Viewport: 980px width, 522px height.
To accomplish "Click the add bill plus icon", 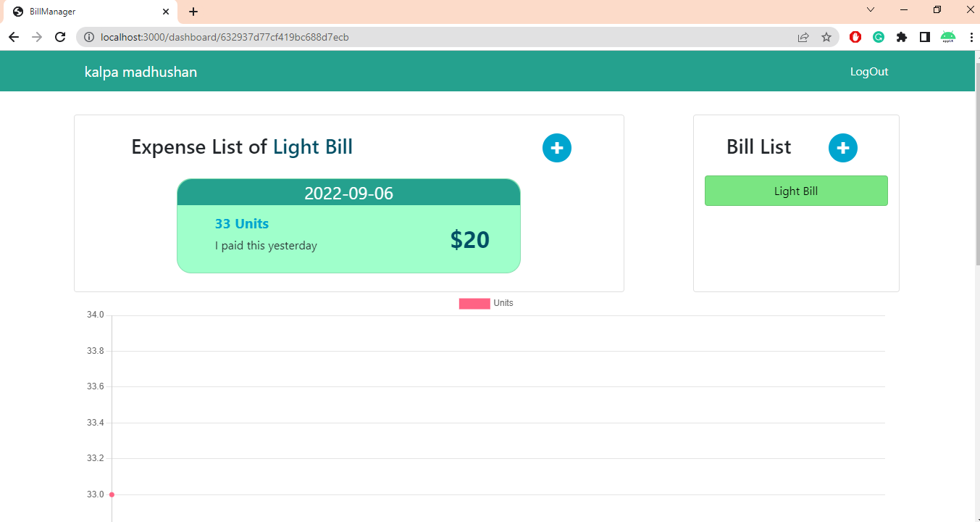I will pyautogui.click(x=843, y=148).
